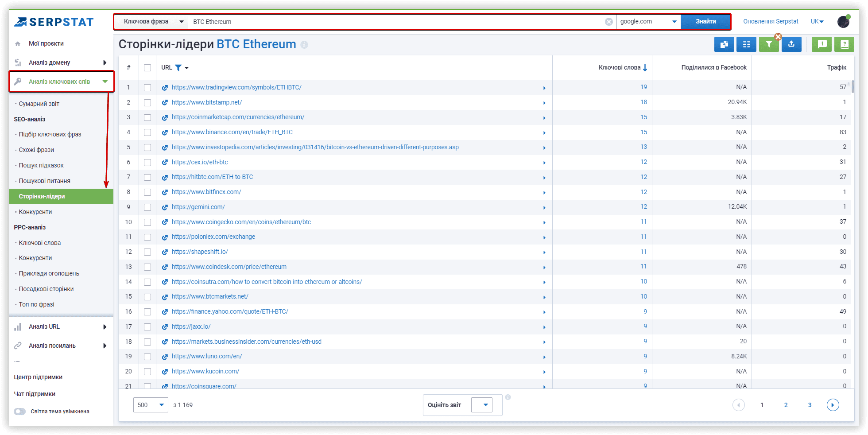
Task: Open external link icon for bitstamp URL
Action: 165,103
